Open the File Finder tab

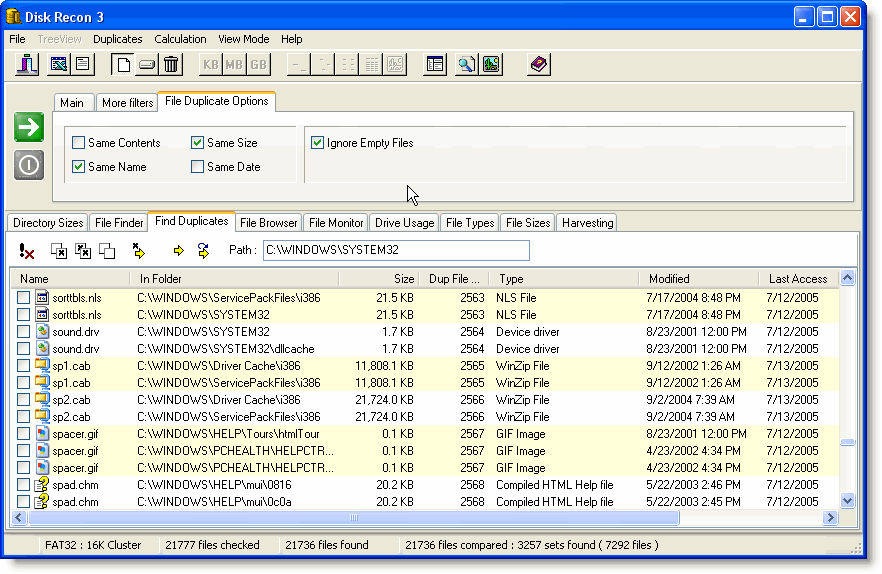pyautogui.click(x=119, y=223)
